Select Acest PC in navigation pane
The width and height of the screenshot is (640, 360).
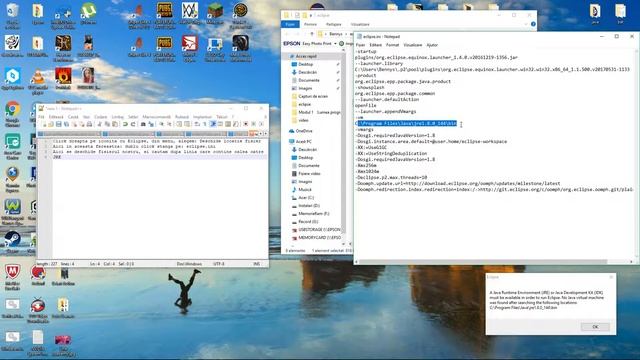[x=303, y=142]
